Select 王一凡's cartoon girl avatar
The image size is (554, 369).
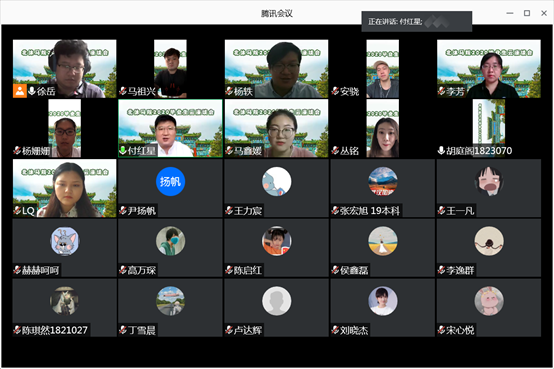[x=489, y=181]
